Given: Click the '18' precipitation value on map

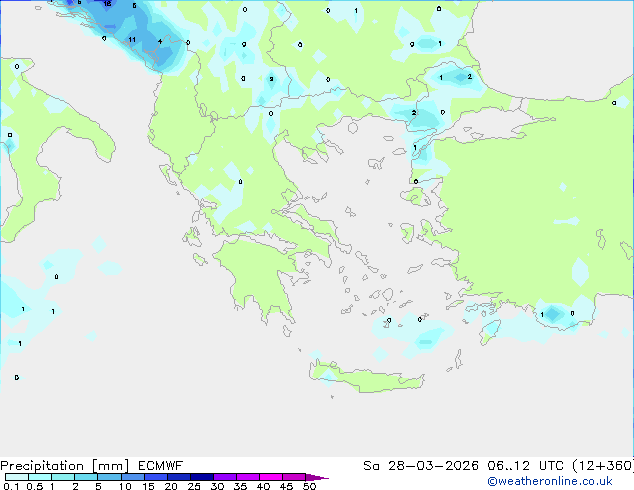Looking at the screenshot, I should [107, 4].
